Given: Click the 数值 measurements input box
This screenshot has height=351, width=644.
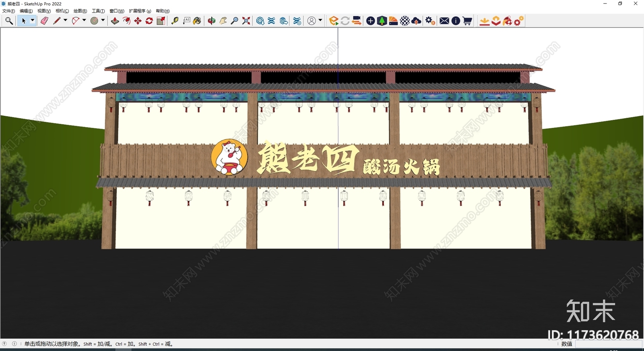Looking at the screenshot, I should [x=608, y=344].
